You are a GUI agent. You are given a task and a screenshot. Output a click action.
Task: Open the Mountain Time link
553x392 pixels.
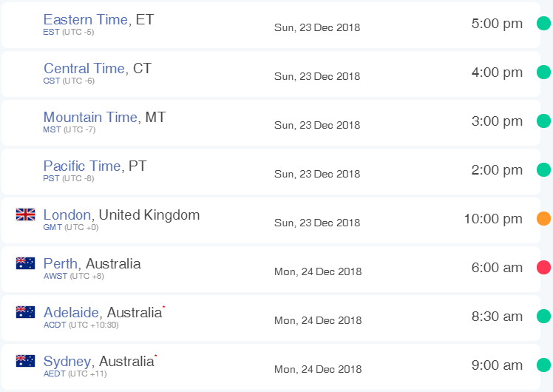[x=90, y=117]
